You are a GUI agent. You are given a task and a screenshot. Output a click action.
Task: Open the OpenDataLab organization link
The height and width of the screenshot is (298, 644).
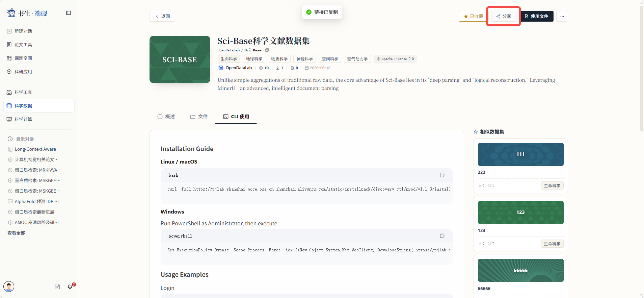[235, 68]
